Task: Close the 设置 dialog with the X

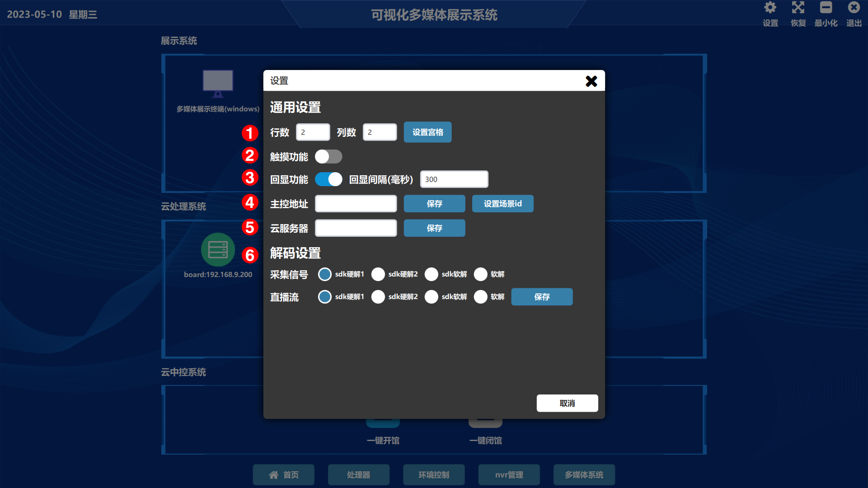Action: click(591, 81)
